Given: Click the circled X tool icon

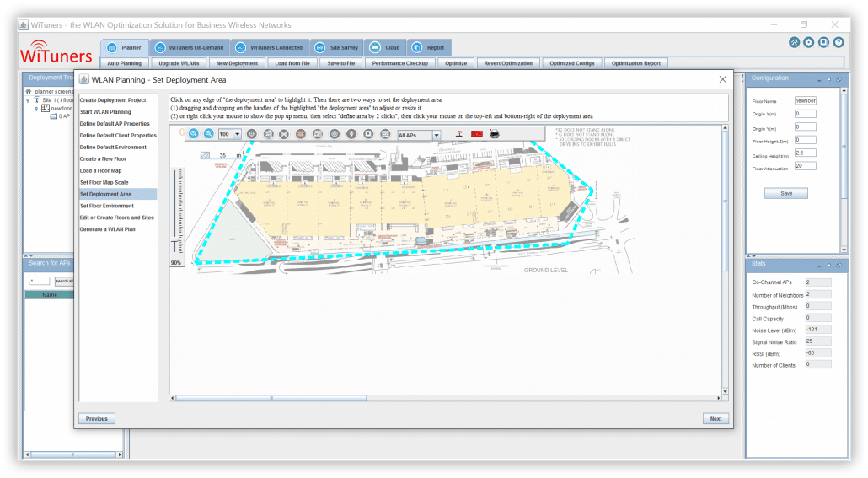Looking at the screenshot, I should pos(284,134).
